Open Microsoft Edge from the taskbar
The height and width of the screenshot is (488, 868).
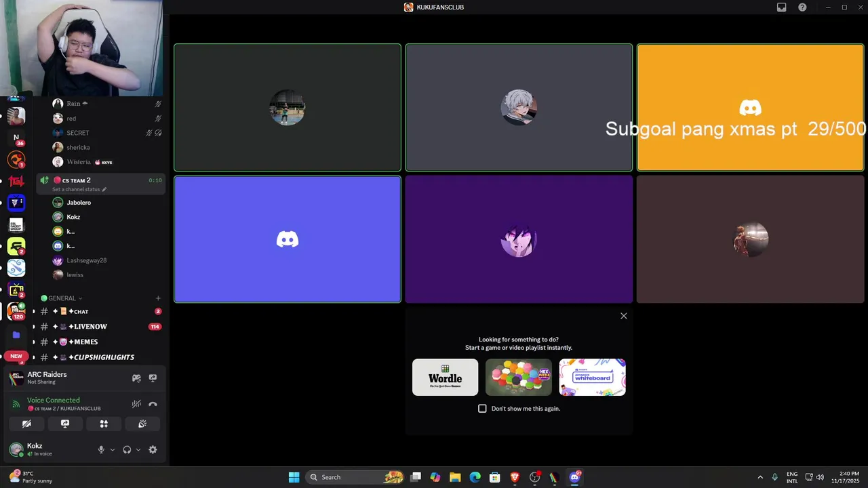click(x=475, y=477)
